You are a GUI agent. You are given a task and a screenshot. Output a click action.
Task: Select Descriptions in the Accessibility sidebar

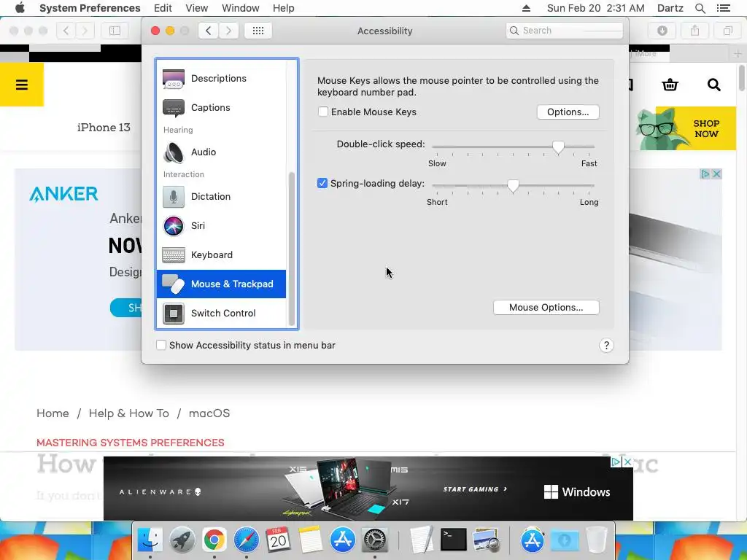[221, 78]
